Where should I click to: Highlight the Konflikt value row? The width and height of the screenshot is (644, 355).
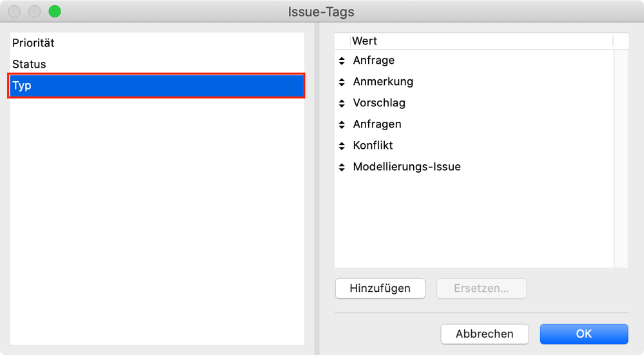coord(373,146)
